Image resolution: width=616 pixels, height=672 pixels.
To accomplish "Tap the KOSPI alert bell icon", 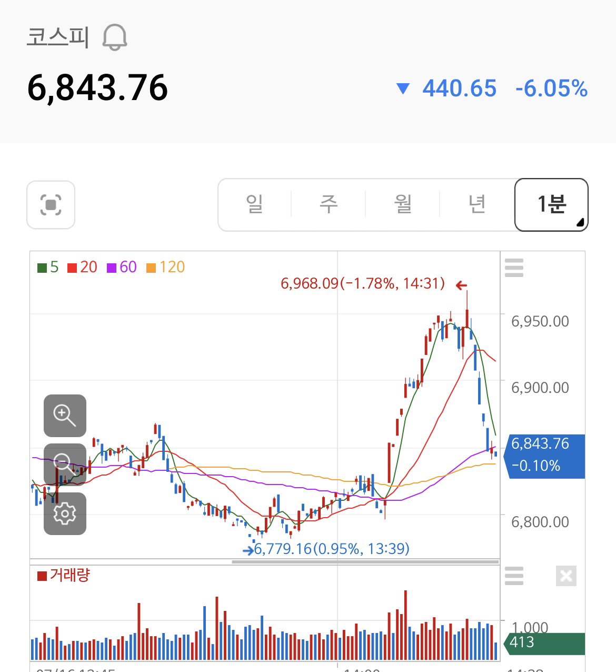I will (x=114, y=37).
